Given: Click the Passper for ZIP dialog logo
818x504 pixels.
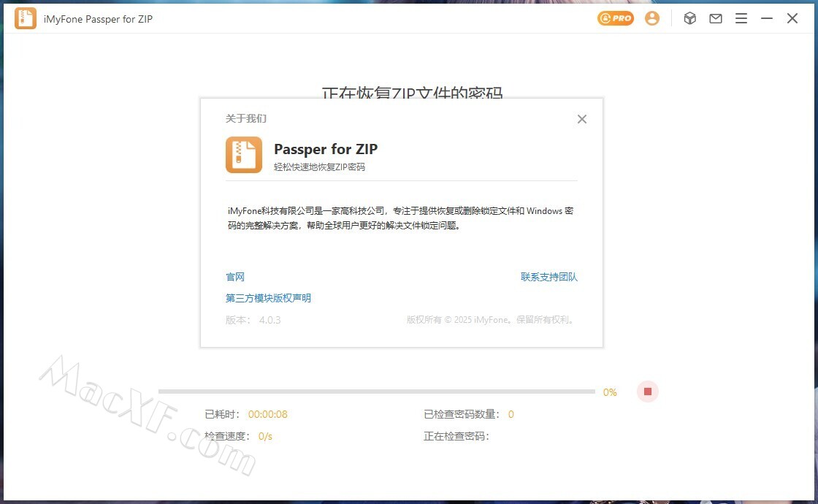Looking at the screenshot, I should pyautogui.click(x=244, y=154).
